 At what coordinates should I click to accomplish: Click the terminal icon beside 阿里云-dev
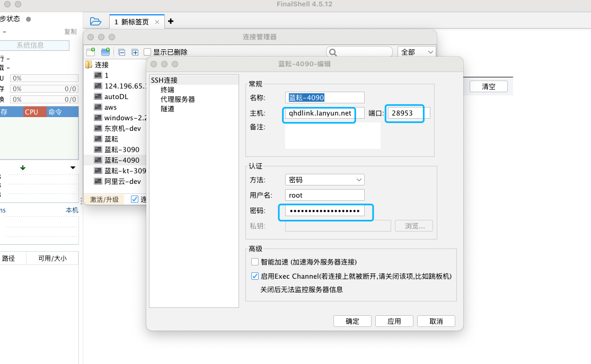pyautogui.click(x=98, y=181)
